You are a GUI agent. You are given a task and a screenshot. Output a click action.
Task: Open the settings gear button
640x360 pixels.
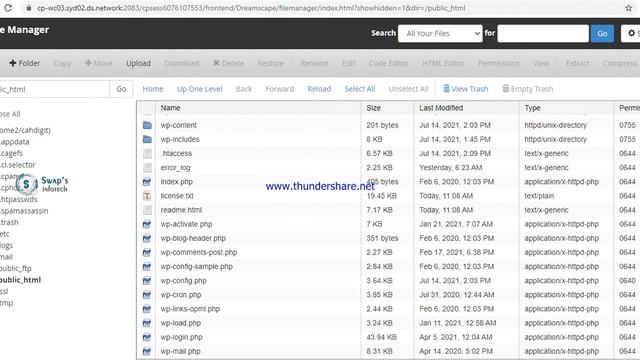point(631,33)
